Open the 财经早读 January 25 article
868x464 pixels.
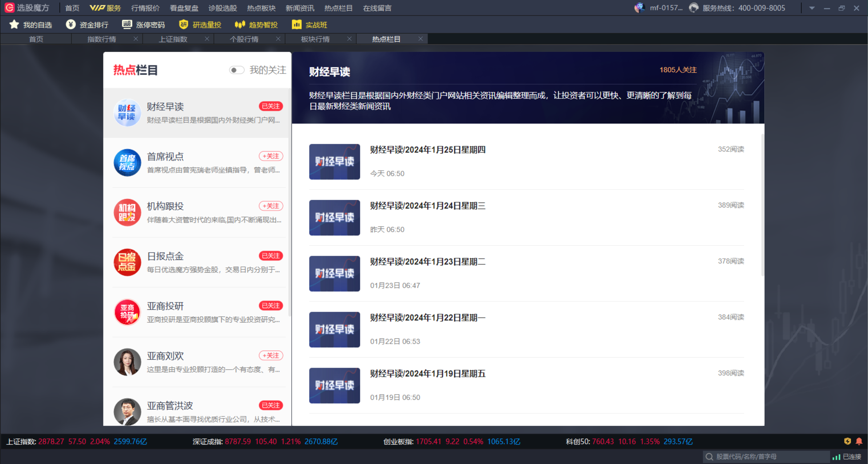[x=427, y=150]
